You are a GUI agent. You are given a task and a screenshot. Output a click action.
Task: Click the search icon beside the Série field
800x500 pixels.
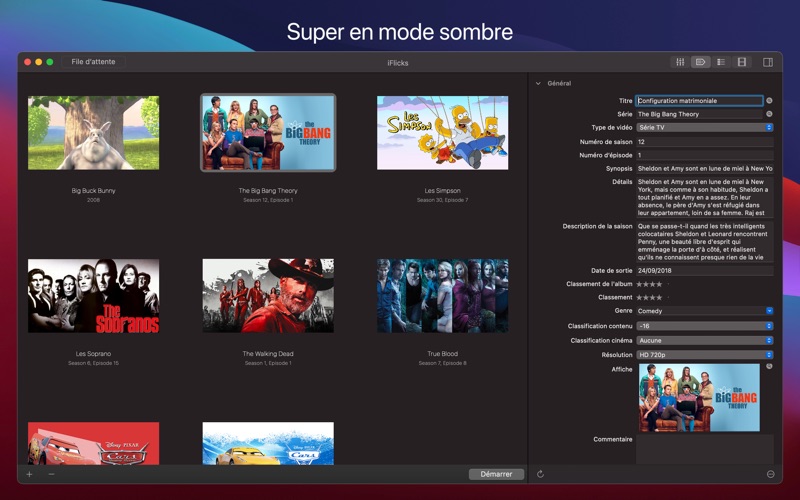click(x=769, y=114)
